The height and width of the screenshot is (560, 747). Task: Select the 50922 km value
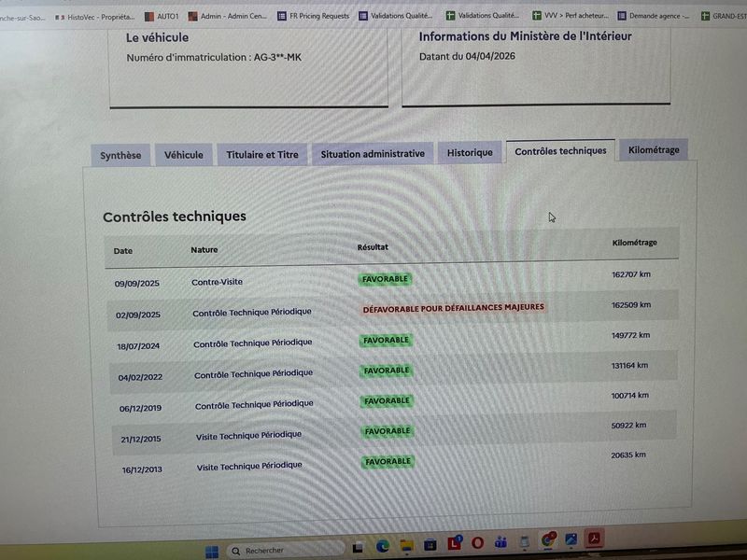tap(628, 426)
